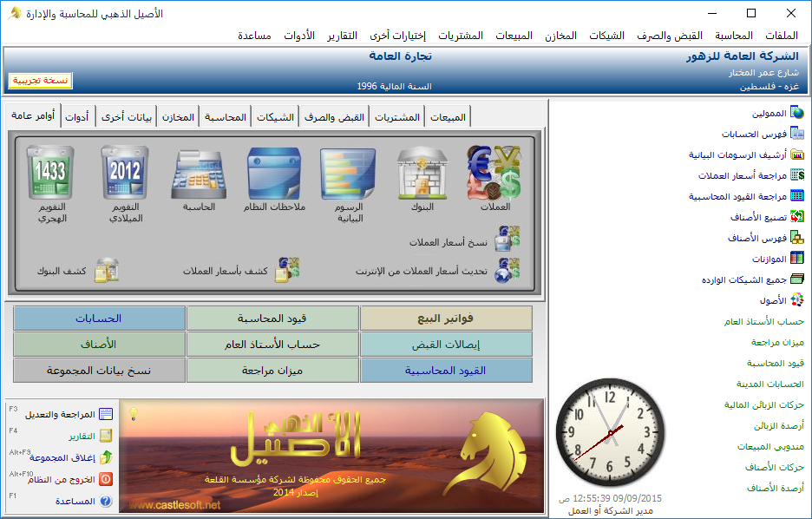Click the الأصناف button
Screen dimensions: 812x519
[x=99, y=344]
